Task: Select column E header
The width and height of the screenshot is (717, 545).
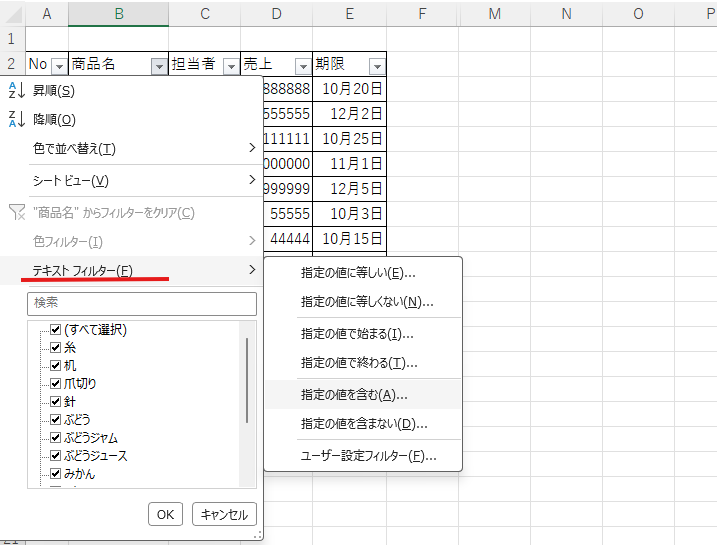Action: coord(349,14)
